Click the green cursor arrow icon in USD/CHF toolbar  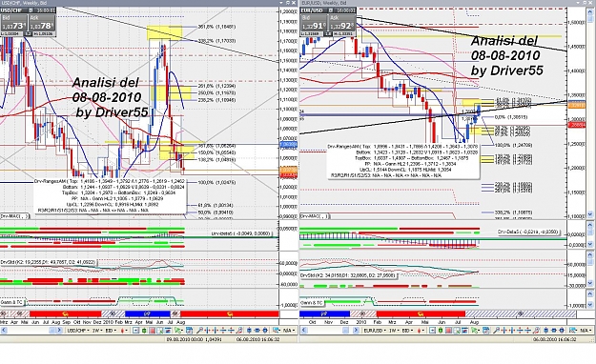[x=178, y=331]
